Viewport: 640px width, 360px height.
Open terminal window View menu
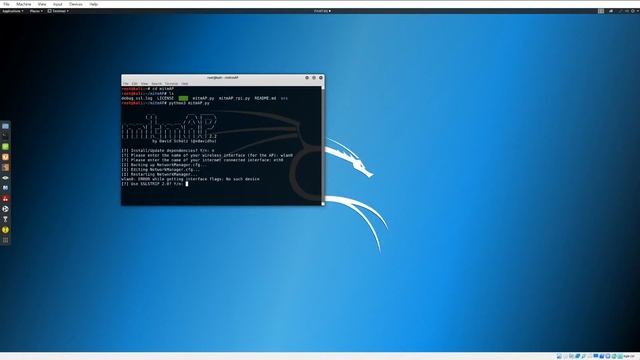click(x=144, y=84)
